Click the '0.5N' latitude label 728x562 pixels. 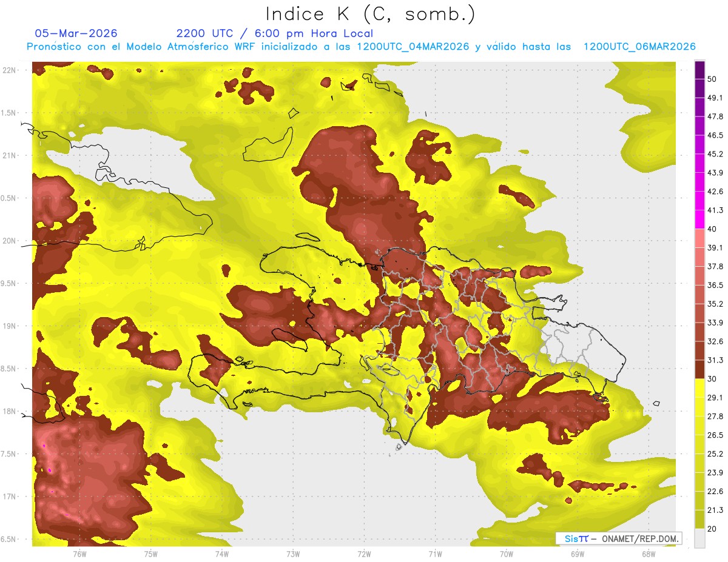[9, 198]
